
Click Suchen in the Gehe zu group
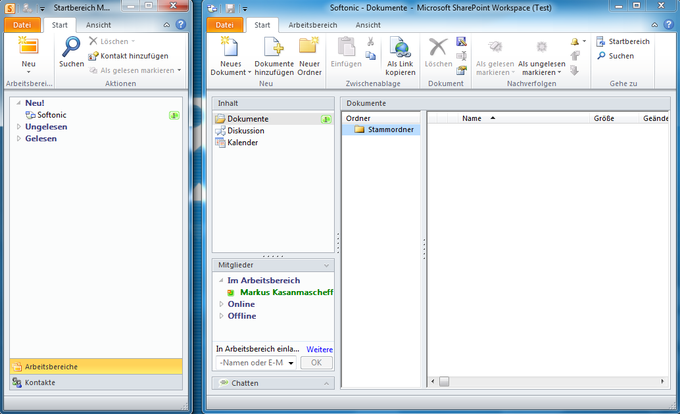(x=615, y=56)
